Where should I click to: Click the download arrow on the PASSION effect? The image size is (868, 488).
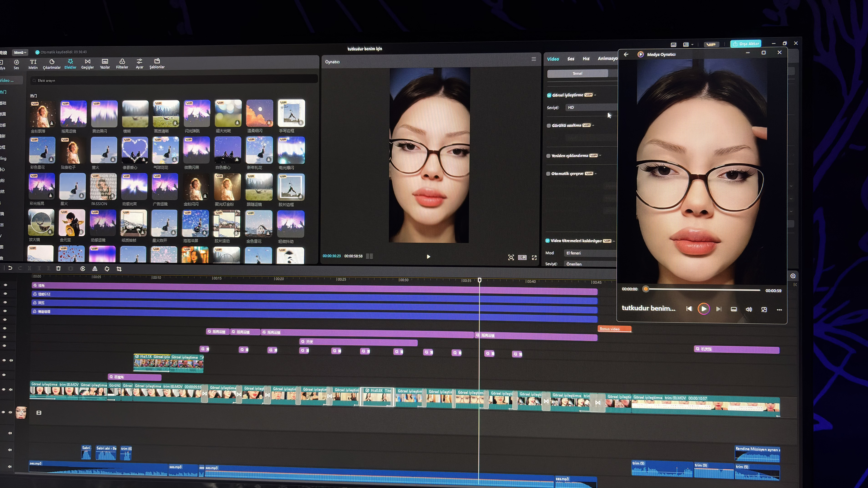(112, 196)
